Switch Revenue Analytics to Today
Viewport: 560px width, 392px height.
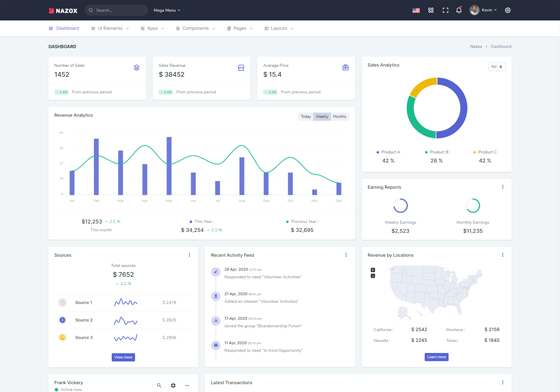[x=306, y=116]
